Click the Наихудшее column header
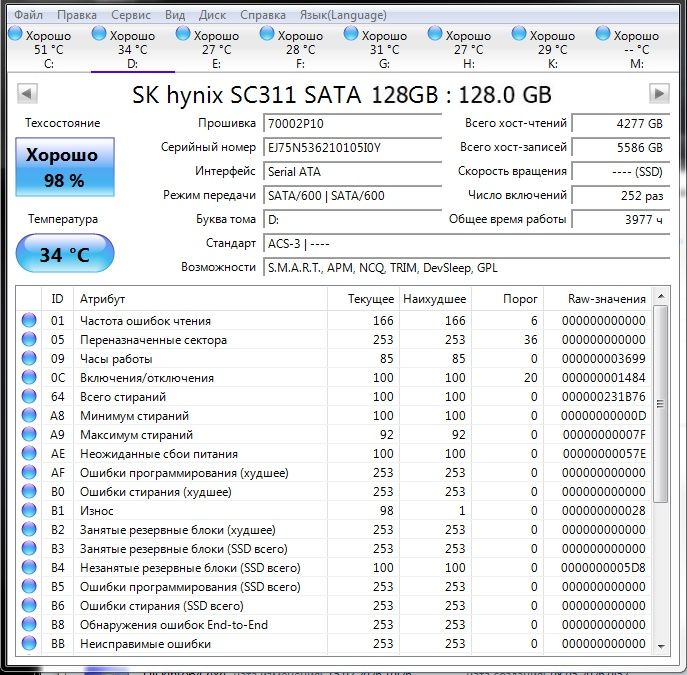Viewport: 687px width, 675px height. click(435, 299)
